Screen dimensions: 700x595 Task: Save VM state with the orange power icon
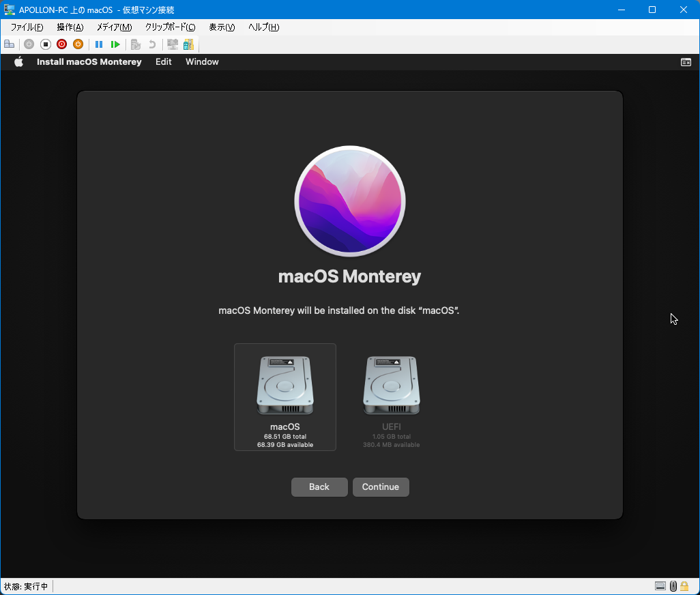click(x=78, y=44)
